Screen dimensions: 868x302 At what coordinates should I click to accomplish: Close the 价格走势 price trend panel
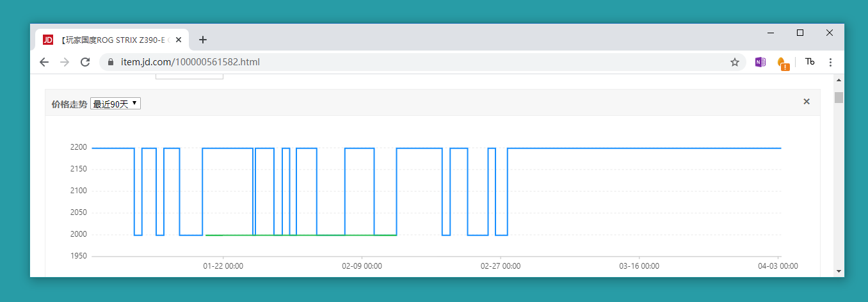807,102
